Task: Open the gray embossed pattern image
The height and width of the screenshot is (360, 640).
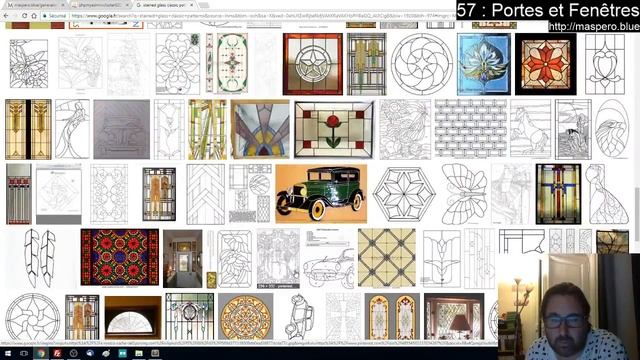Action: click(x=122, y=129)
